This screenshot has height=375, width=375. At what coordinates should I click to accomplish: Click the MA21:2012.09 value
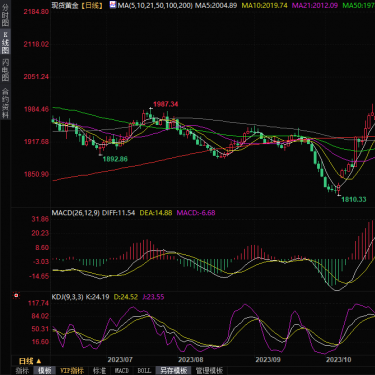pos(315,5)
